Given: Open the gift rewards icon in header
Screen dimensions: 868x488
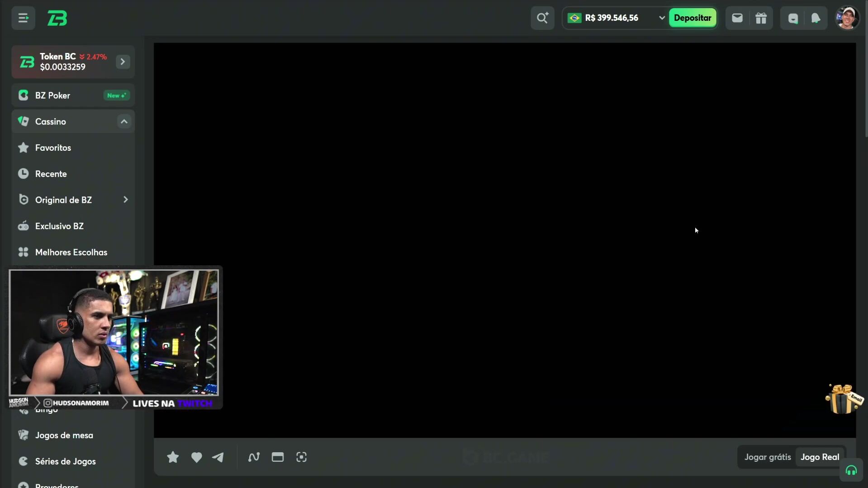Looking at the screenshot, I should click(x=761, y=18).
